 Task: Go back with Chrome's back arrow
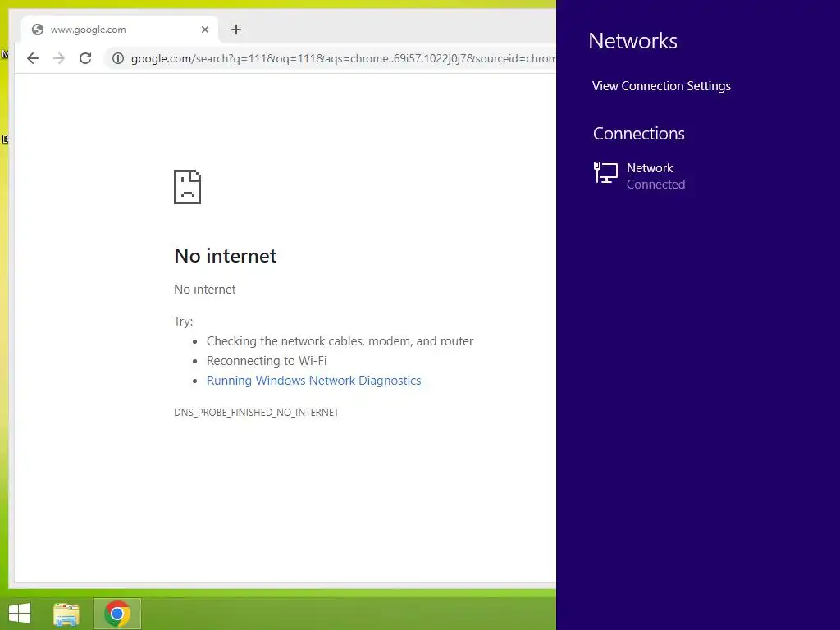(33, 58)
